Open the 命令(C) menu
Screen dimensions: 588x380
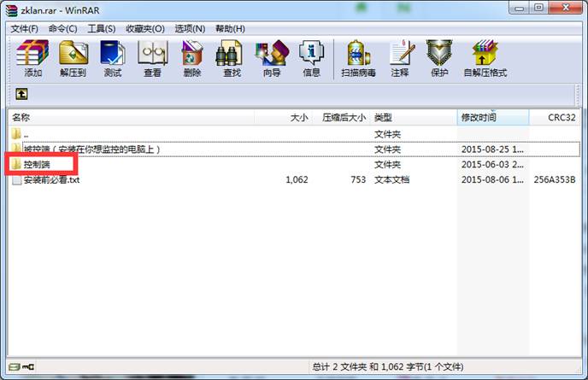click(x=62, y=29)
